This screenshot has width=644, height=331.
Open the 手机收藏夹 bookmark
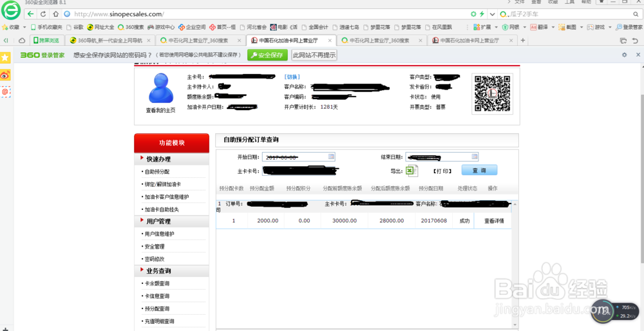coord(46,27)
